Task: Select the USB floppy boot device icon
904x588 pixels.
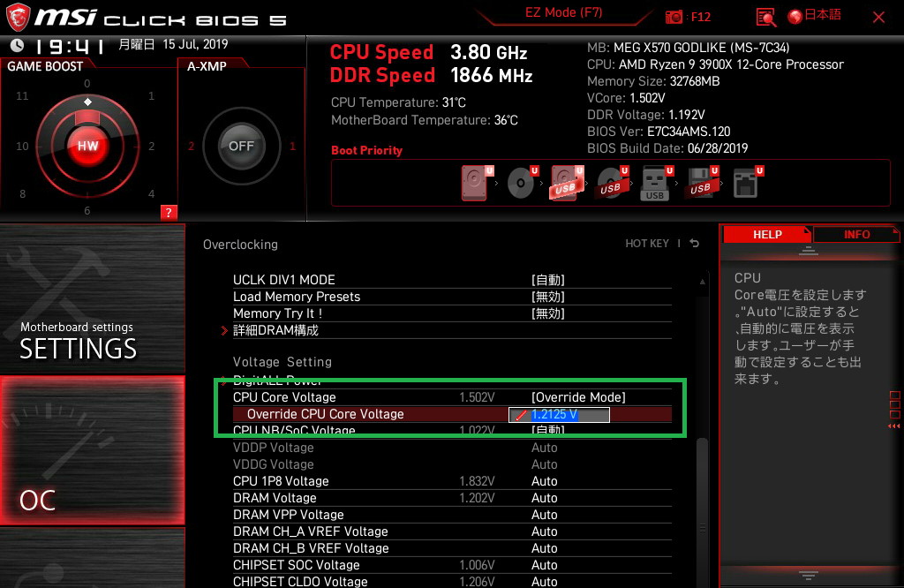Action: pyautogui.click(x=701, y=184)
